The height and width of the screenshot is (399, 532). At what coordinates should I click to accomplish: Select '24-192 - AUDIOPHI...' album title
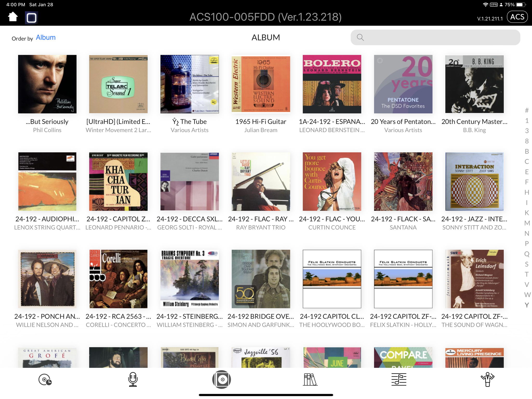47,219
